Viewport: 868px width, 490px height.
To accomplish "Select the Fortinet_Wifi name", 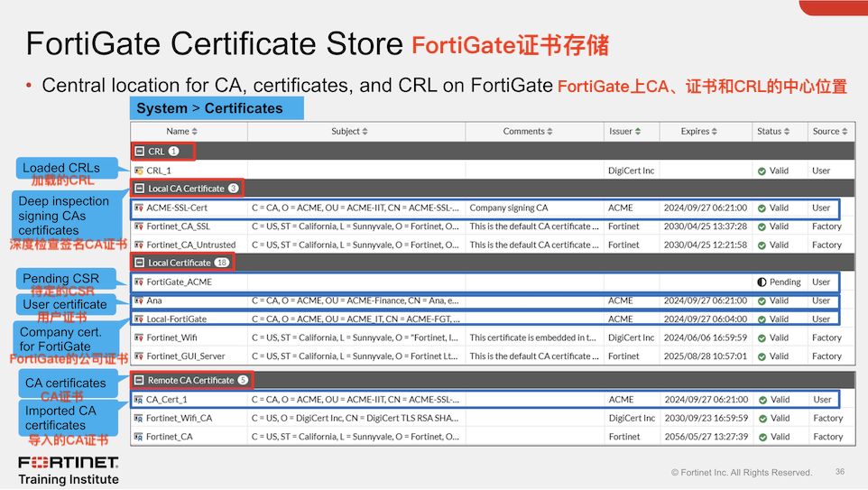I will [171, 337].
